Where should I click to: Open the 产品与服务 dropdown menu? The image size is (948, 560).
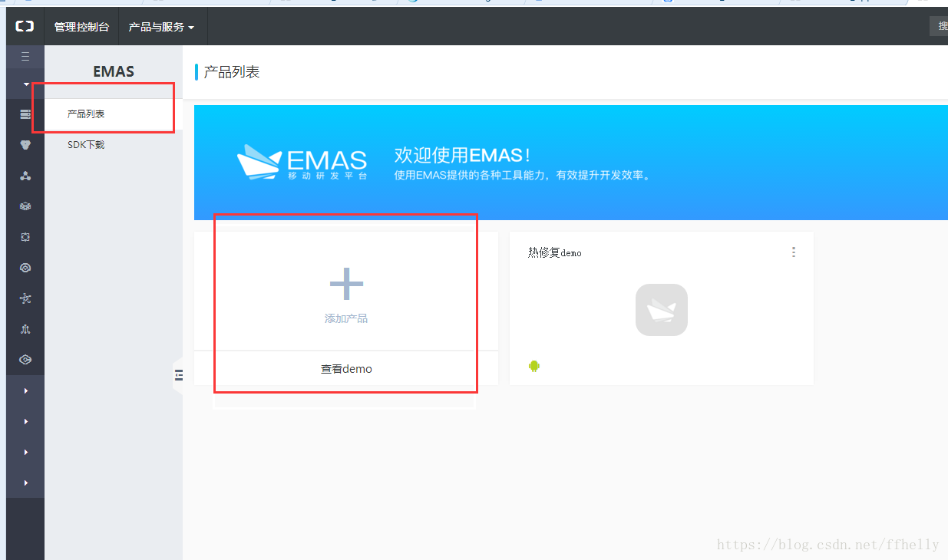161,27
